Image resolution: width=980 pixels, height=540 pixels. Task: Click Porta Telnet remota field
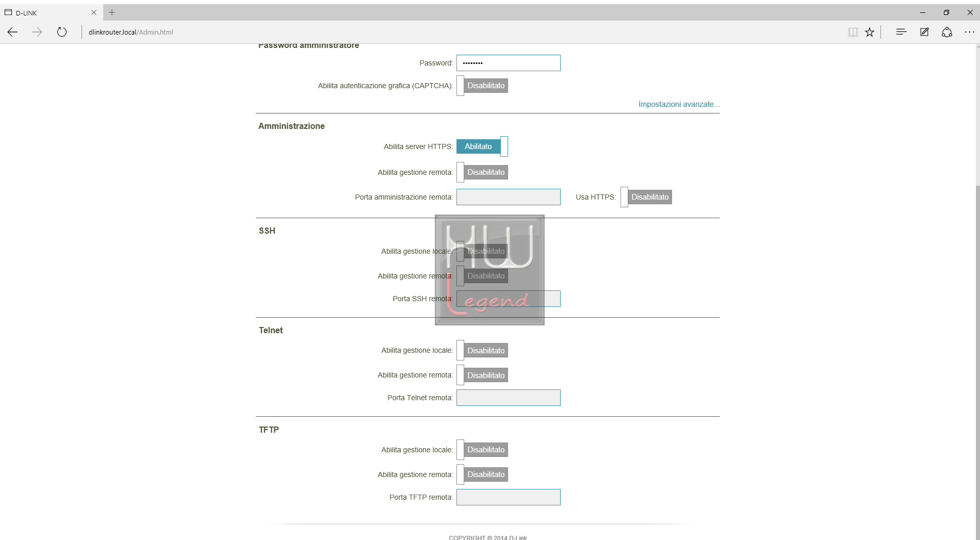[508, 398]
